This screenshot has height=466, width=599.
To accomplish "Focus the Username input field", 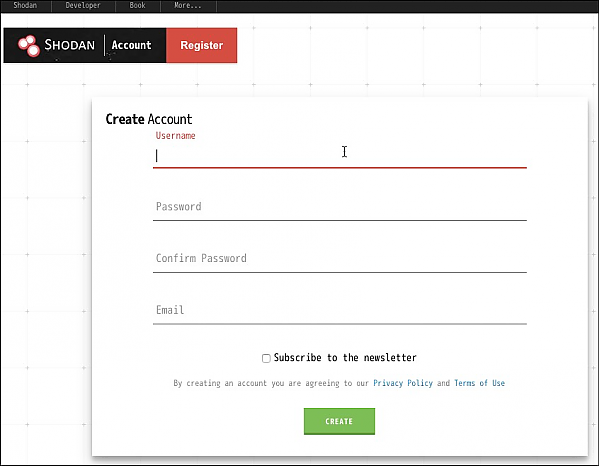I will [340, 156].
